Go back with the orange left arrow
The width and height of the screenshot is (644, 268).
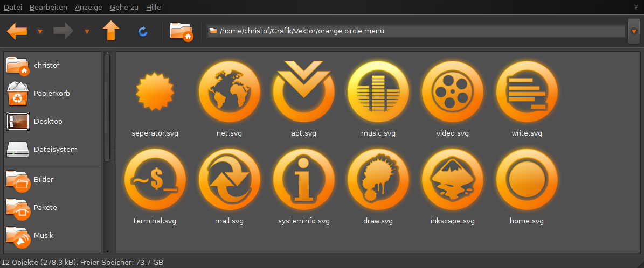point(17,31)
